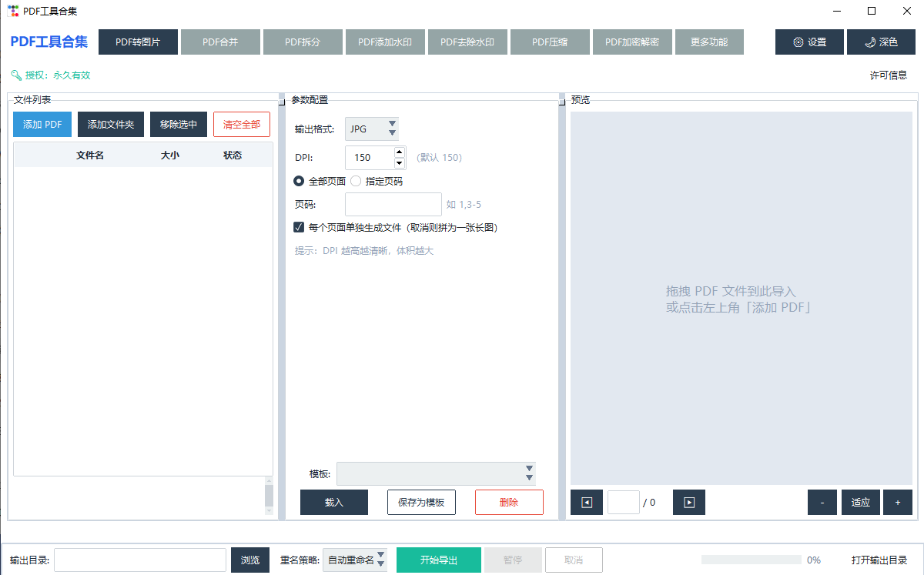Viewport: 924px width, 575px height.
Task: Go to the next preview page
Action: (689, 502)
